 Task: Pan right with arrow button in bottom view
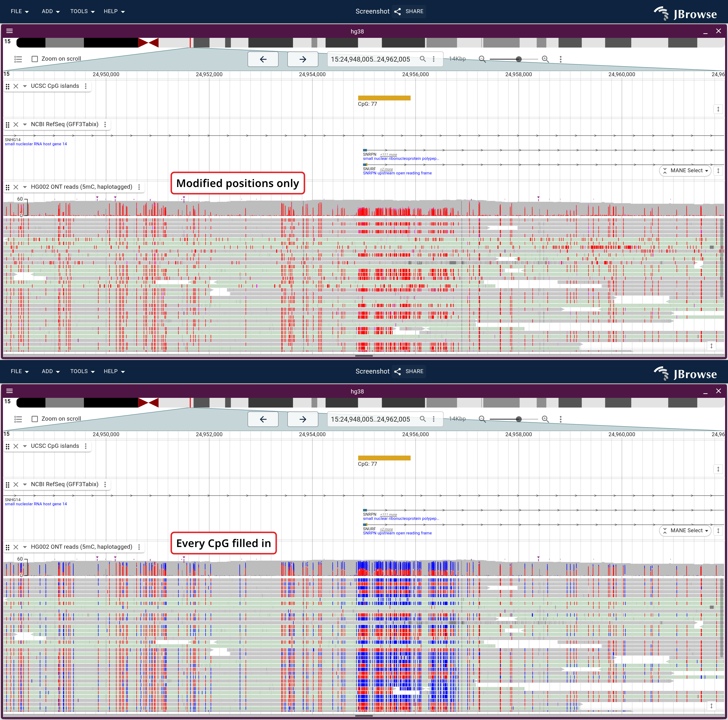coord(303,419)
